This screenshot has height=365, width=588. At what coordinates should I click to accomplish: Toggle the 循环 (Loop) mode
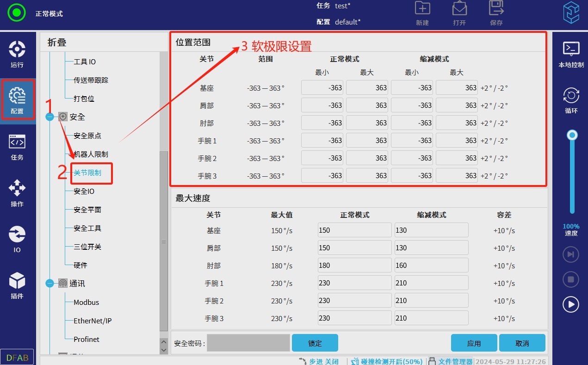[571, 100]
